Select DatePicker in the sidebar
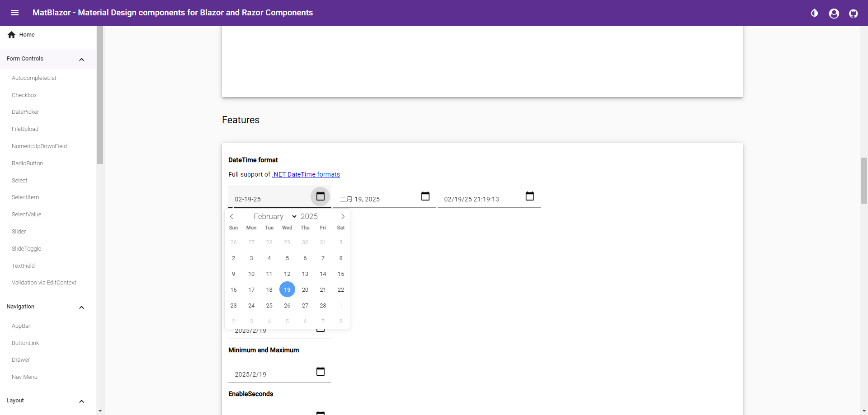Screen dimensions: 868x415 pos(25,112)
